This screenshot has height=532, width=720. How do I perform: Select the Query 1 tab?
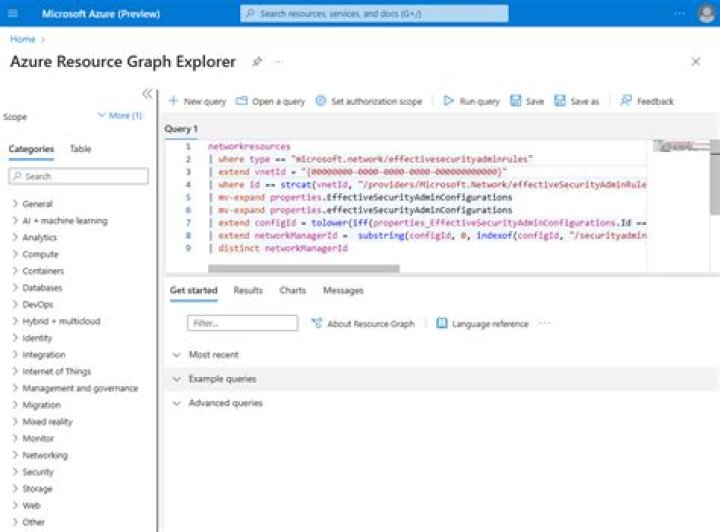(x=181, y=129)
